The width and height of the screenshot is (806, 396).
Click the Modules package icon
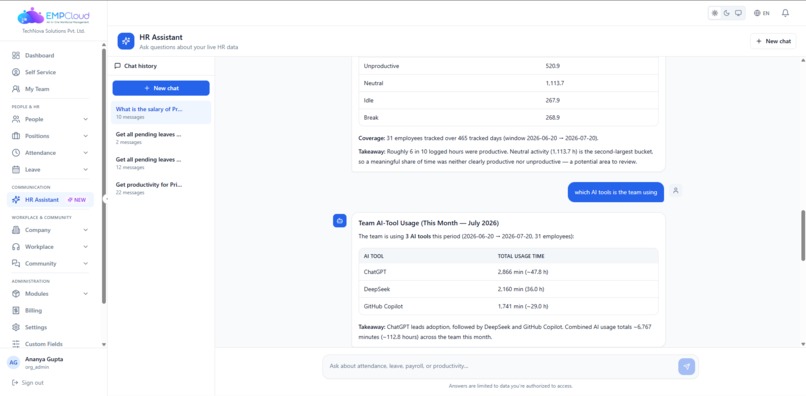(x=16, y=294)
